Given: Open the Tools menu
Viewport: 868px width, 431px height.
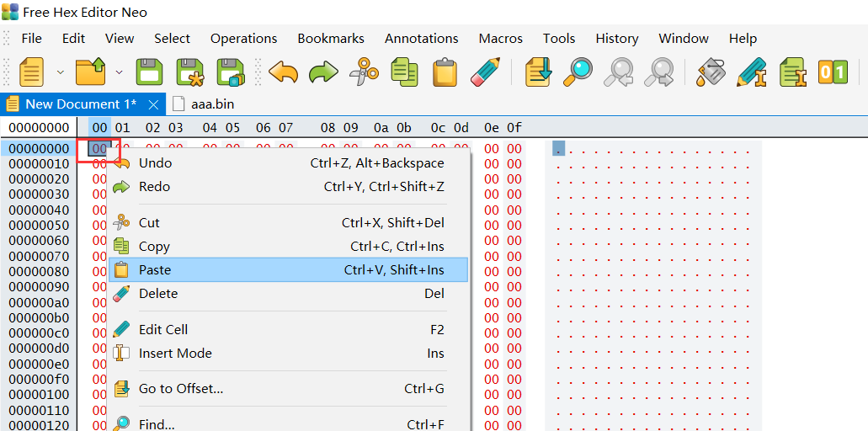Looking at the screenshot, I should 559,38.
